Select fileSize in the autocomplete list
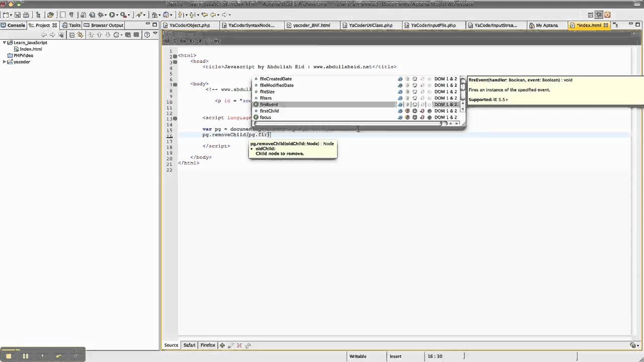 coord(355,92)
